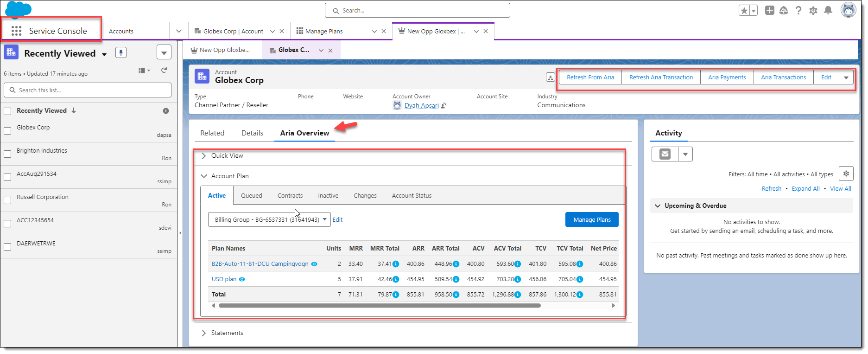Select the Contracts plan tab
The width and height of the screenshot is (868, 354).
[x=290, y=196]
